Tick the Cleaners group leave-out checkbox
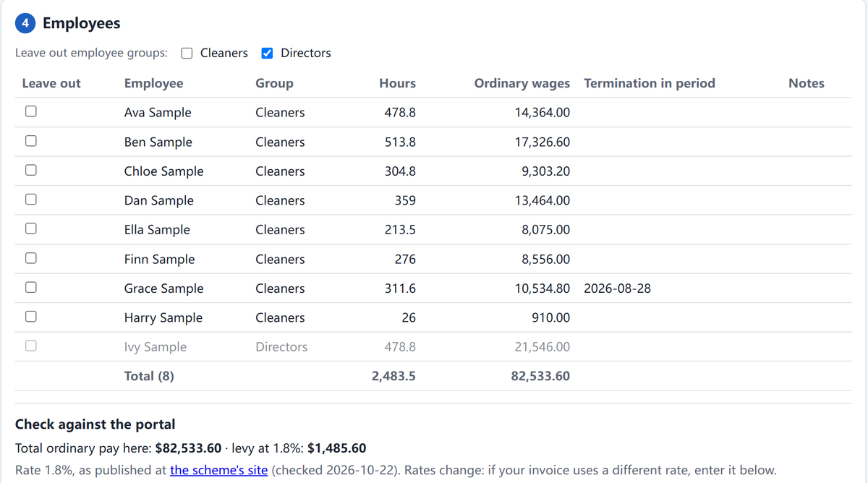Viewport: 868px width, 483px height. tap(187, 53)
